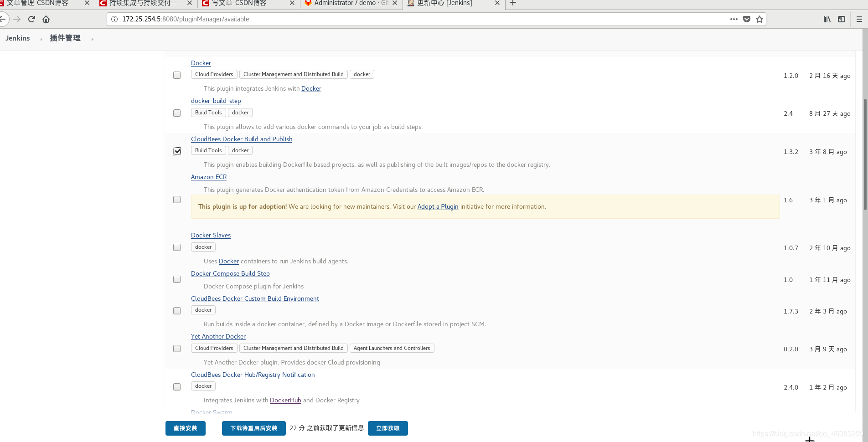
Task: Select version text 1.3.2
Action: 791,152
